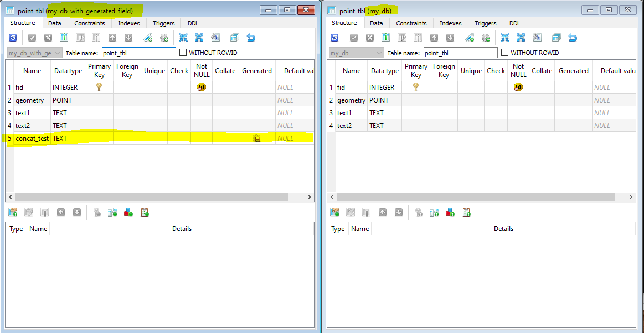Commit the table structure changes
Screen dimensions: 644x333
(32, 37)
